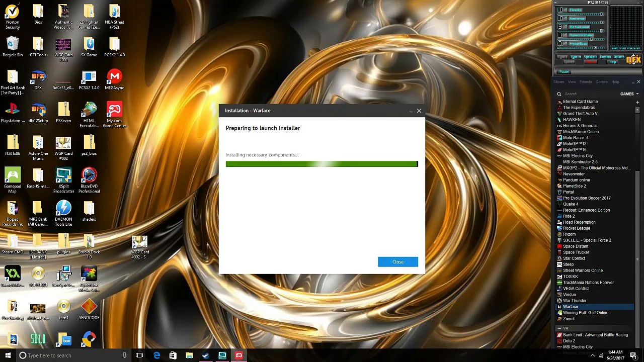Open the Games menu in Steam
This screenshot has height=362, width=644.
tap(602, 82)
